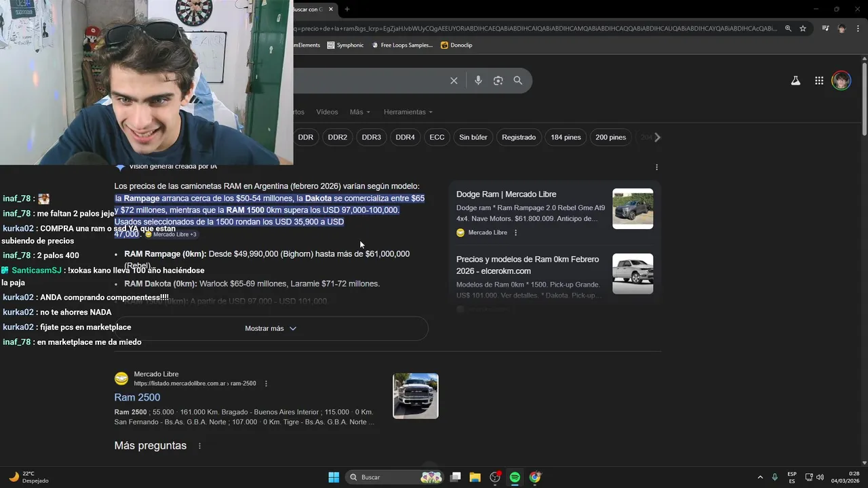Open the Google apps grid
This screenshot has height=488, width=868.
[x=819, y=81]
